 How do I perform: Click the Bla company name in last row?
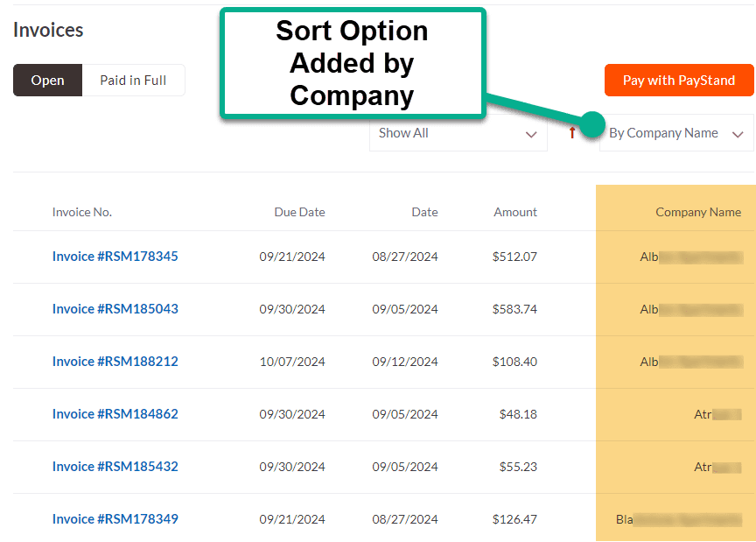[679, 520]
